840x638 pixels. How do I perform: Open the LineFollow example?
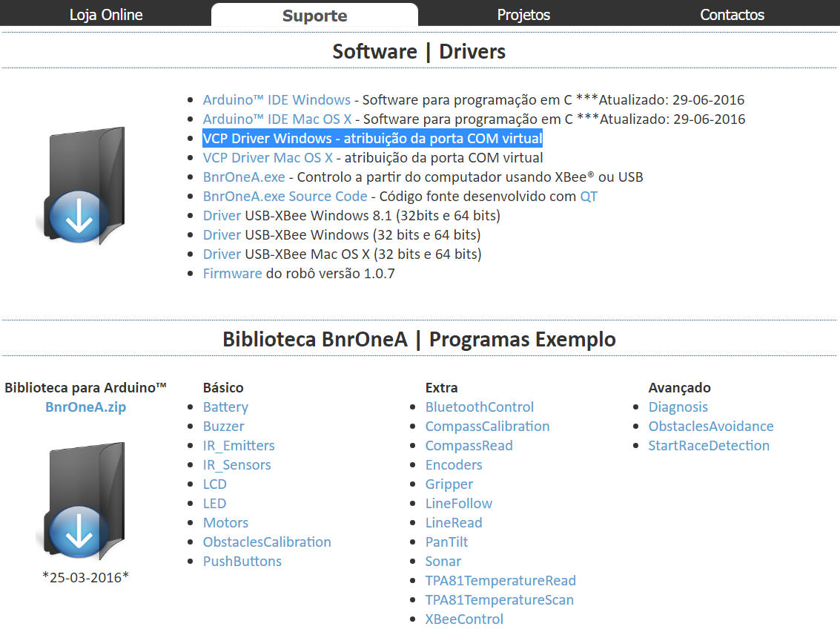459,504
